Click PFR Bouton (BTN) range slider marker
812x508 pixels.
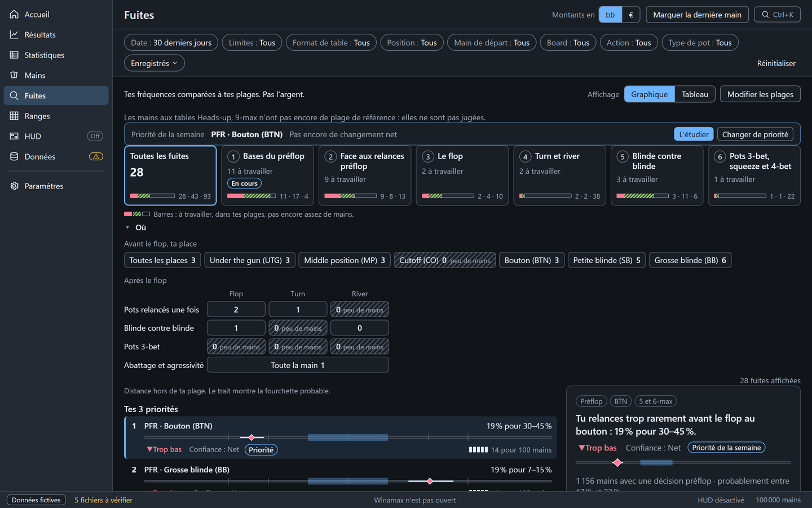click(252, 437)
